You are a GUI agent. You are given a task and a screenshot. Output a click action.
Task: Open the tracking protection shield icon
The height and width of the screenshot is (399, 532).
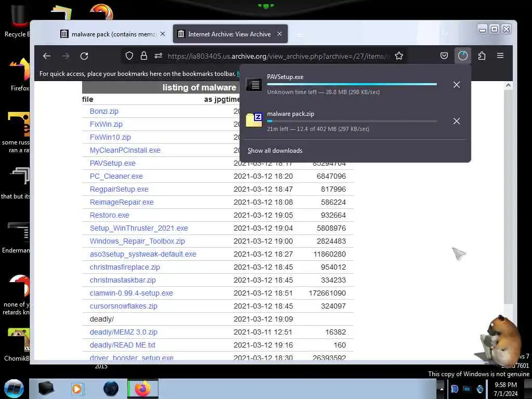click(x=129, y=56)
